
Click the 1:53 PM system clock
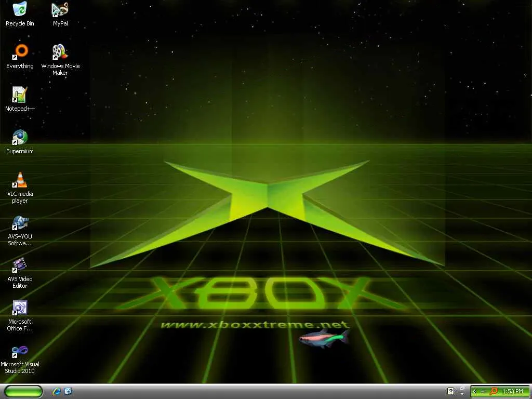(513, 391)
